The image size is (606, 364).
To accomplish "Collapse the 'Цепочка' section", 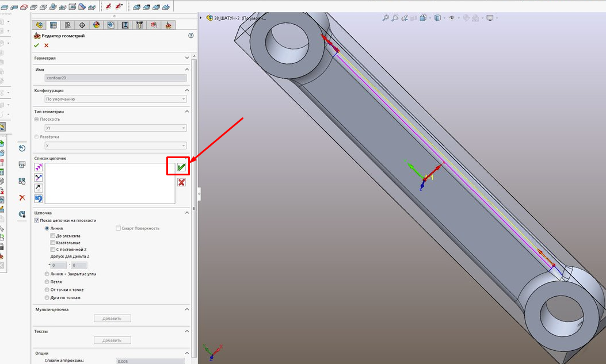I will [187, 213].
